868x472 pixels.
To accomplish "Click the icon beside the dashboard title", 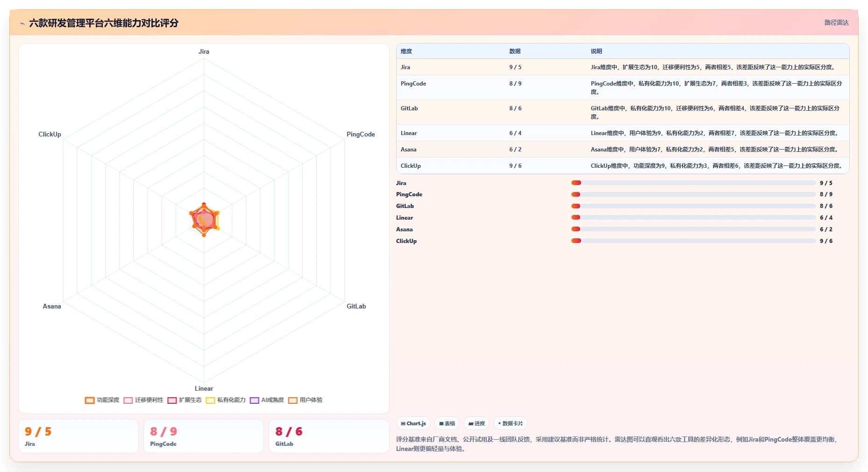I will [x=22, y=23].
